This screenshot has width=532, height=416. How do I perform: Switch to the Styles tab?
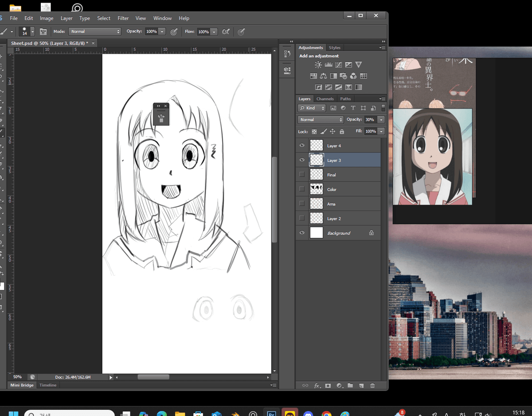point(335,47)
